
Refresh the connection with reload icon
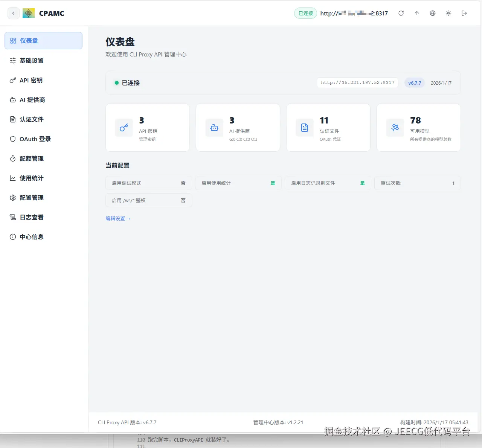pyautogui.click(x=401, y=13)
